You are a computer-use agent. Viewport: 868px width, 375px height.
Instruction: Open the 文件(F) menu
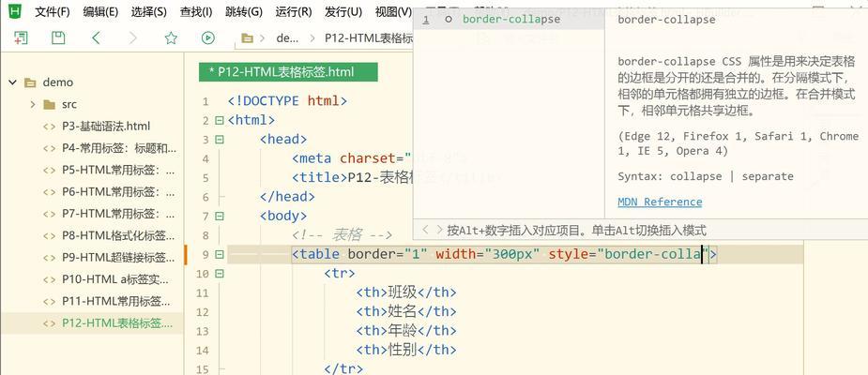tap(53, 11)
